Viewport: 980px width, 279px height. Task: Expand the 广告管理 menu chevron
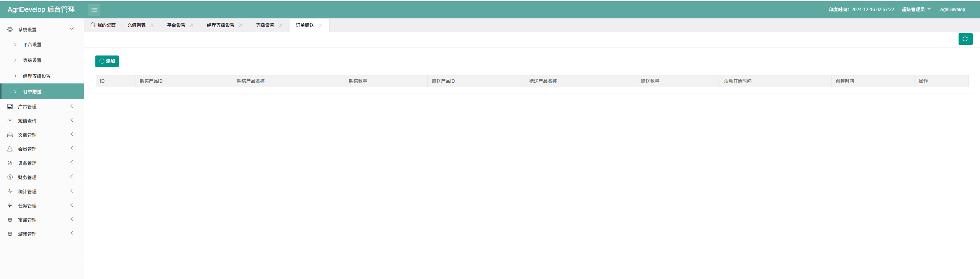[x=72, y=106]
